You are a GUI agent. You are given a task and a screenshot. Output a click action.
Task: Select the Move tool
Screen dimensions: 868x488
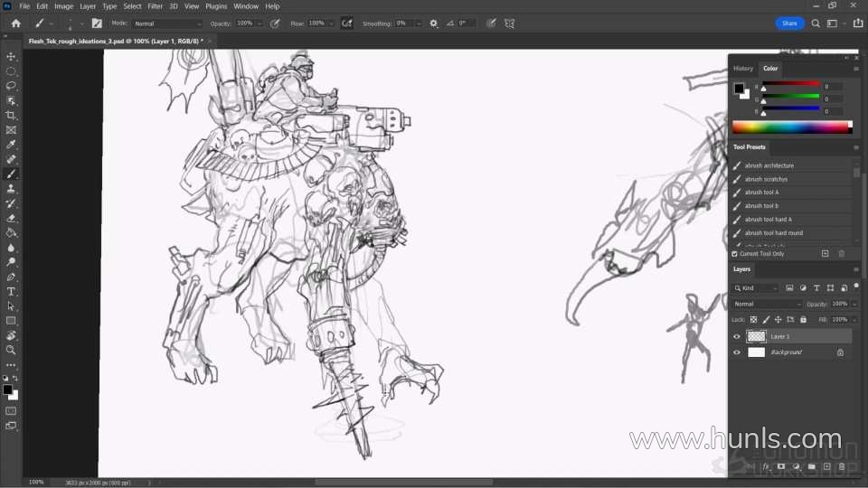point(11,56)
